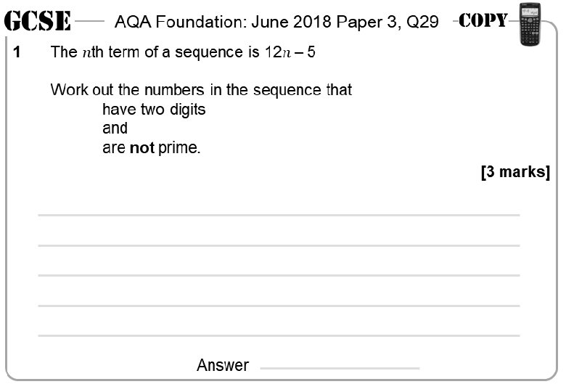This screenshot has width=566, height=392.
Task: Click the calculator icon in the top corner
Action: tap(530, 25)
